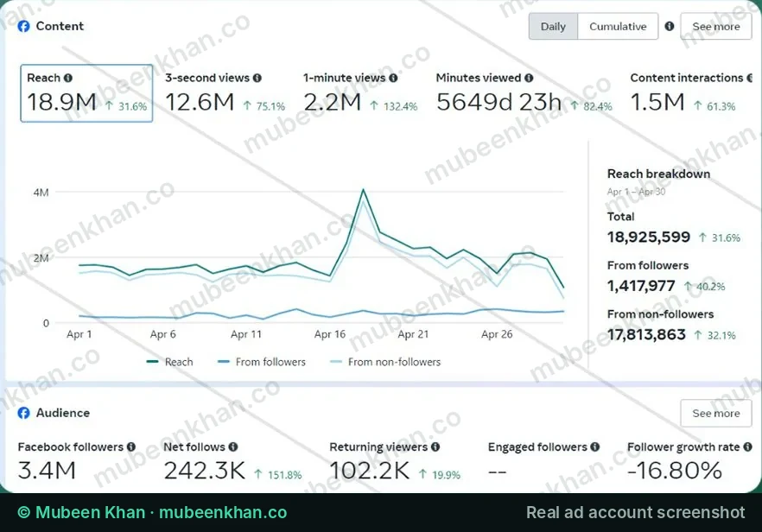Image resolution: width=762 pixels, height=532 pixels.
Task: Open the info icon next to Reach
Action: point(68,78)
